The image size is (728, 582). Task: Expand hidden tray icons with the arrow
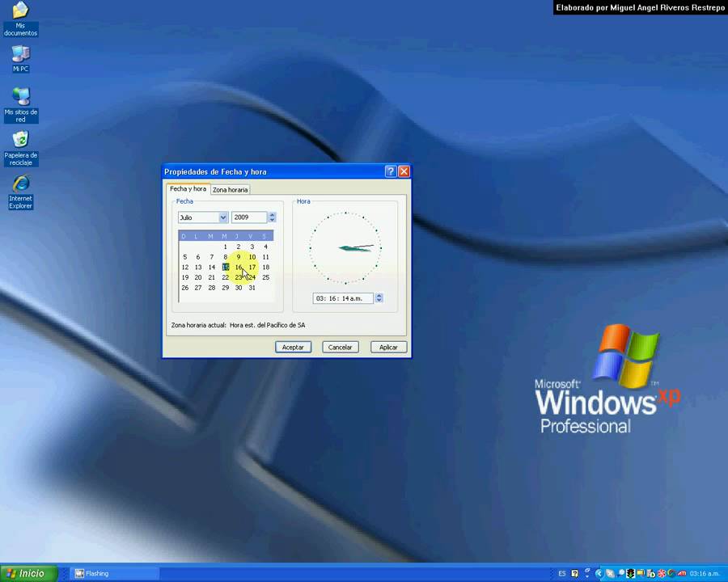[599, 574]
